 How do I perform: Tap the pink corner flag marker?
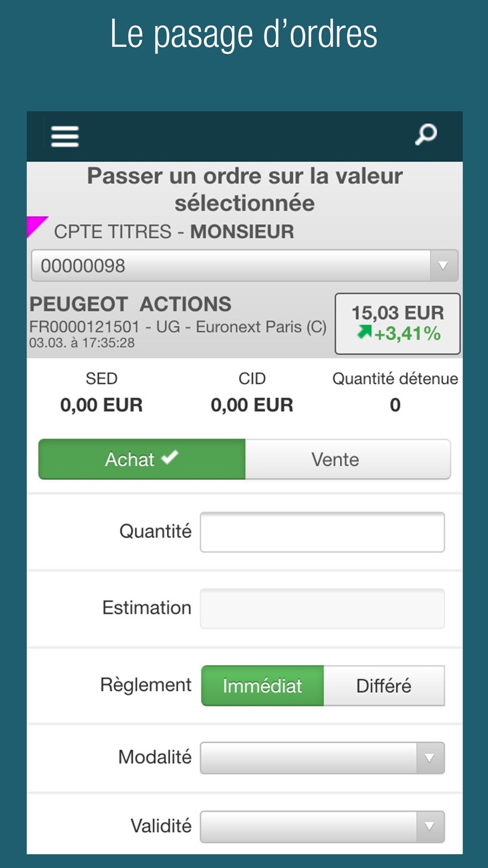36,226
